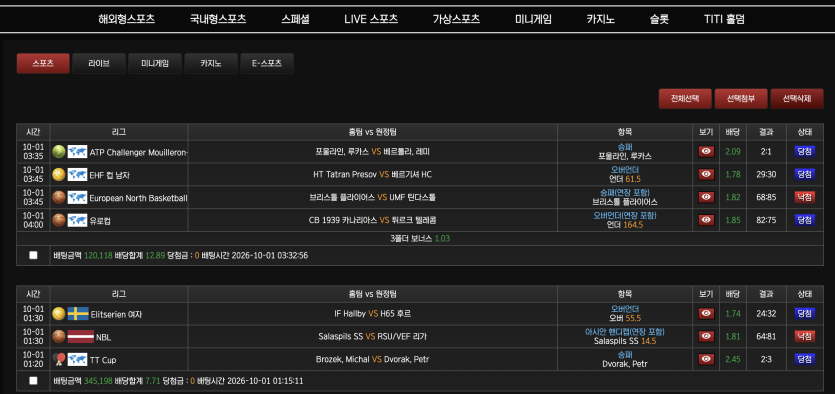
Task: Click odds value 2.45
Action: pyautogui.click(x=733, y=359)
